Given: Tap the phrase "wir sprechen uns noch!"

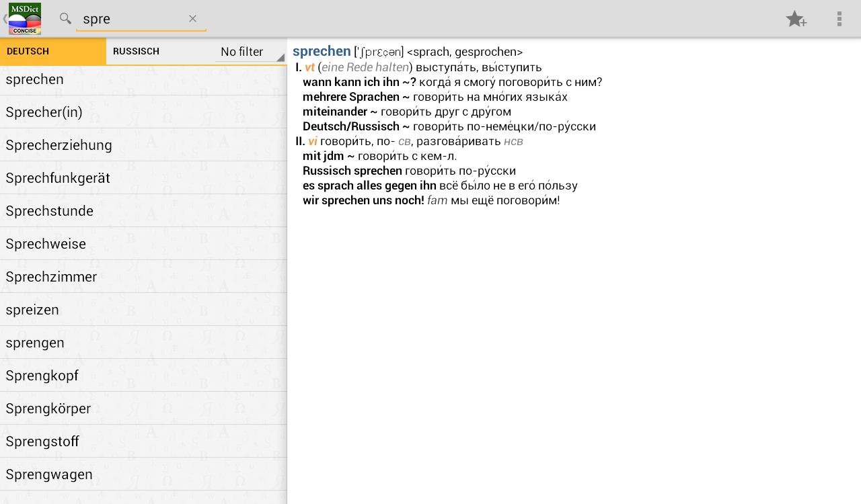Looking at the screenshot, I should pyautogui.click(x=363, y=200).
